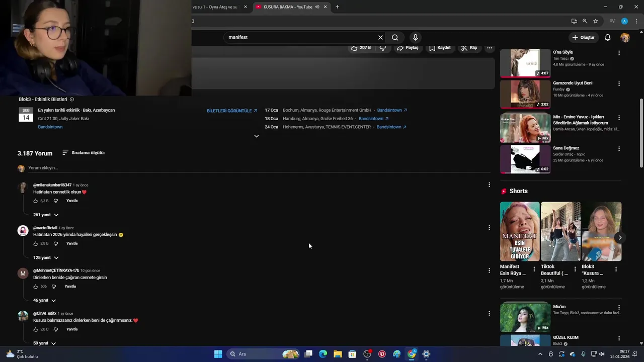Open Pinterest from the taskbar

[x=382, y=354]
